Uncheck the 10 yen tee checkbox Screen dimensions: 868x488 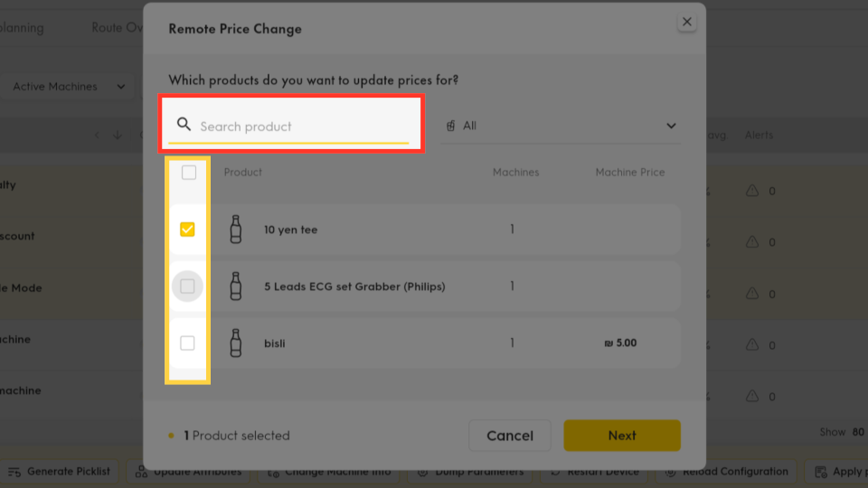pos(187,229)
